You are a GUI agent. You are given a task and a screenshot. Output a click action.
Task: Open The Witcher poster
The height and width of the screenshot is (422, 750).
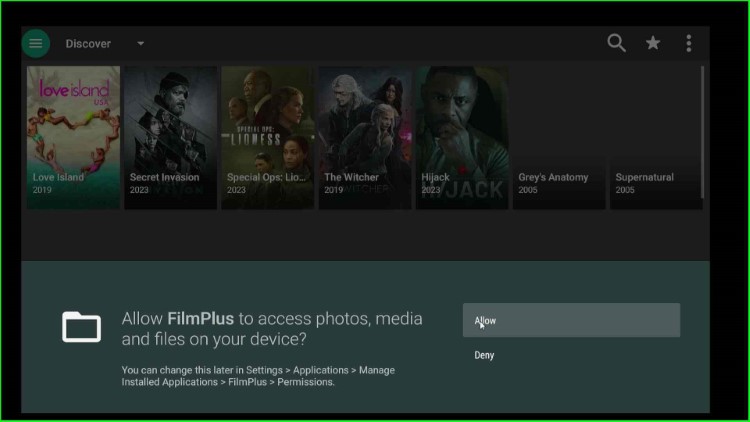coord(365,137)
